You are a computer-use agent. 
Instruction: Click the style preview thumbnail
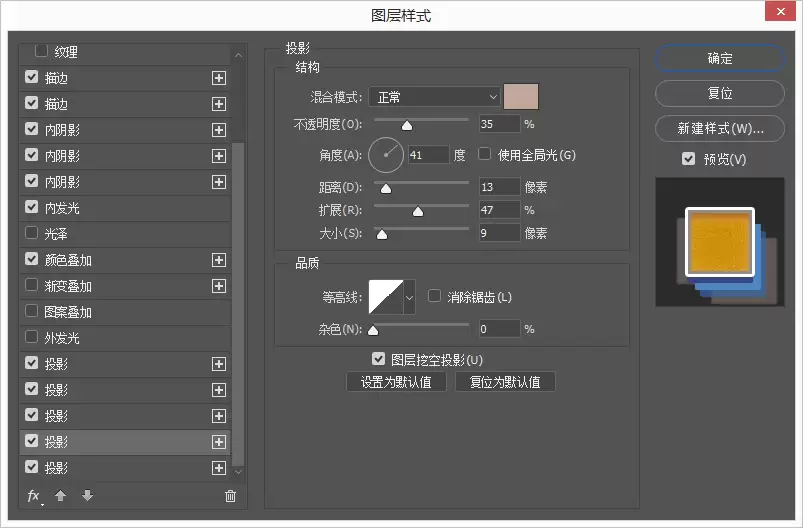point(720,242)
